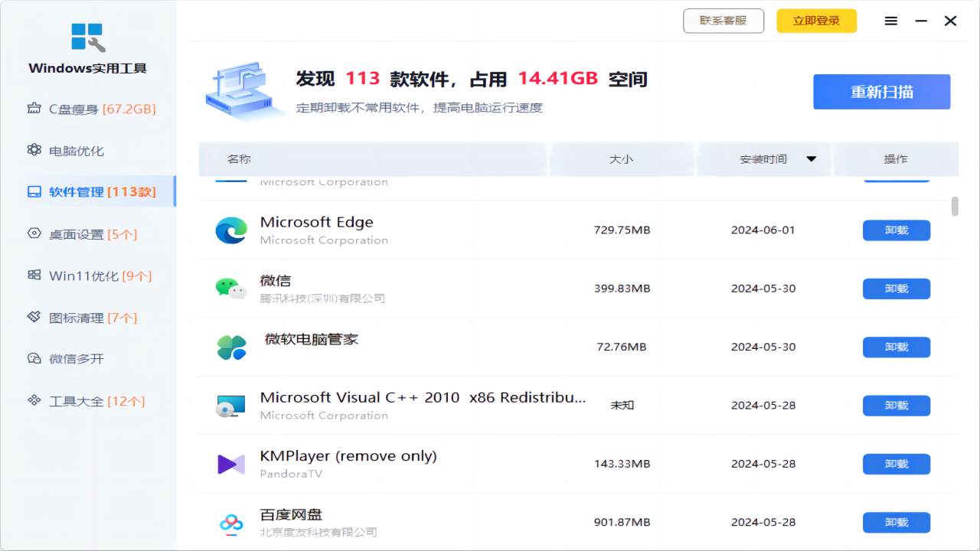Click the KMPlayer app icon

click(x=230, y=464)
